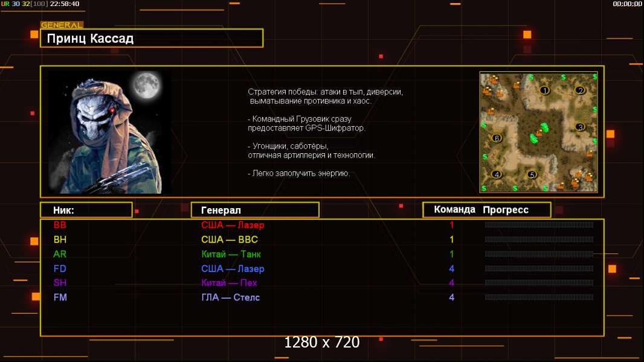Click team number 1 in BB's row
Viewport: 644px width, 362px height.
[x=452, y=224]
